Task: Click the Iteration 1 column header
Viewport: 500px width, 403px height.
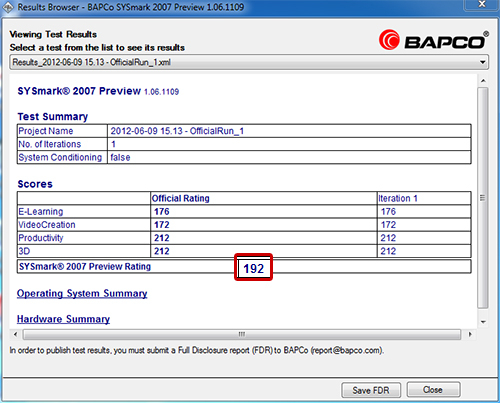Action: point(398,198)
